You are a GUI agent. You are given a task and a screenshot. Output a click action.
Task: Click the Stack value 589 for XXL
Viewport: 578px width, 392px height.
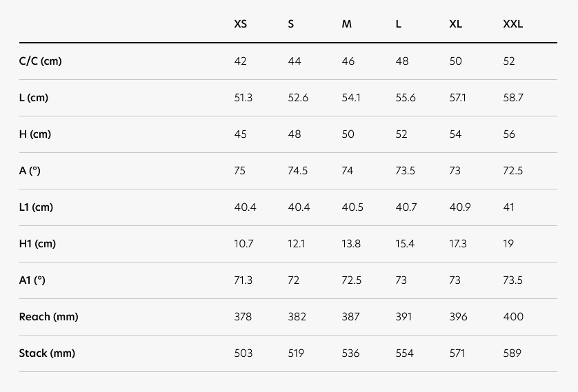(513, 353)
